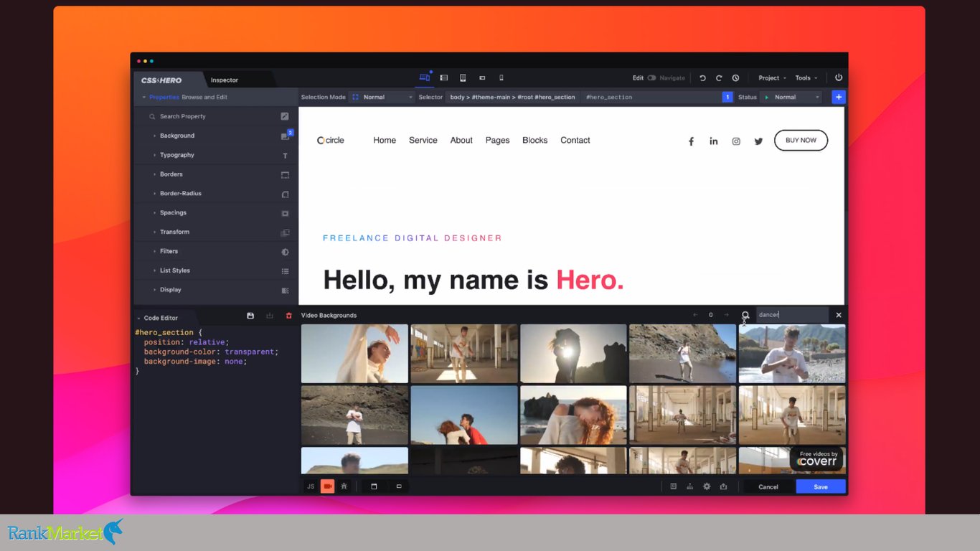Click the Save button
This screenshot has height=551, width=980.
coord(821,486)
